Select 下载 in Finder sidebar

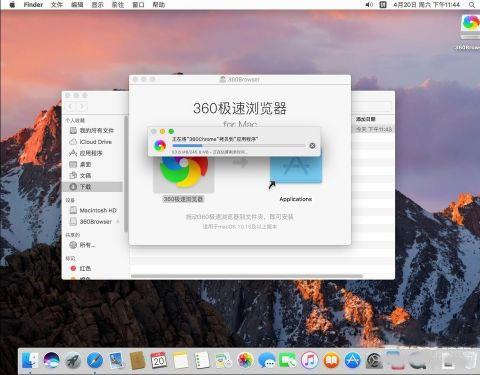92,187
